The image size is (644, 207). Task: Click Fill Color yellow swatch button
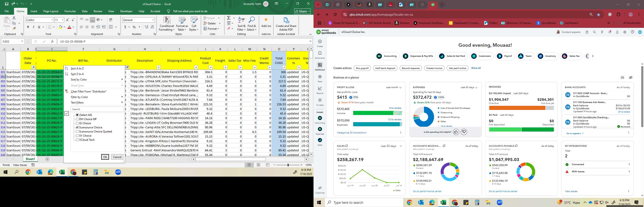coord(60,27)
